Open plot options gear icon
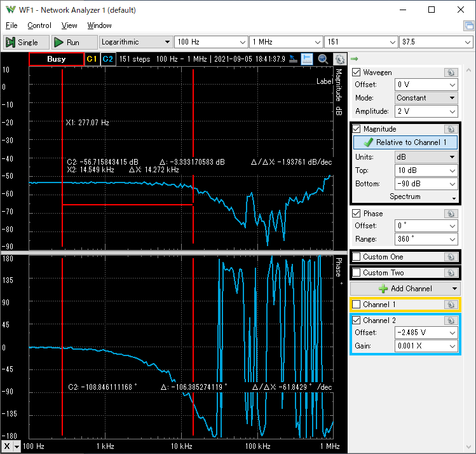The width and height of the screenshot is (476, 454). pos(340,59)
